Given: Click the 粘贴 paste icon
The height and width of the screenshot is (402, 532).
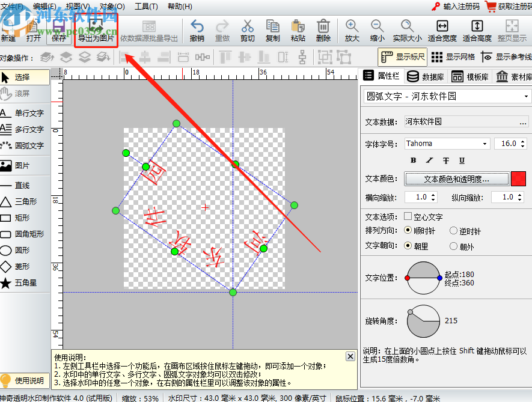Looking at the screenshot, I should coord(298,26).
